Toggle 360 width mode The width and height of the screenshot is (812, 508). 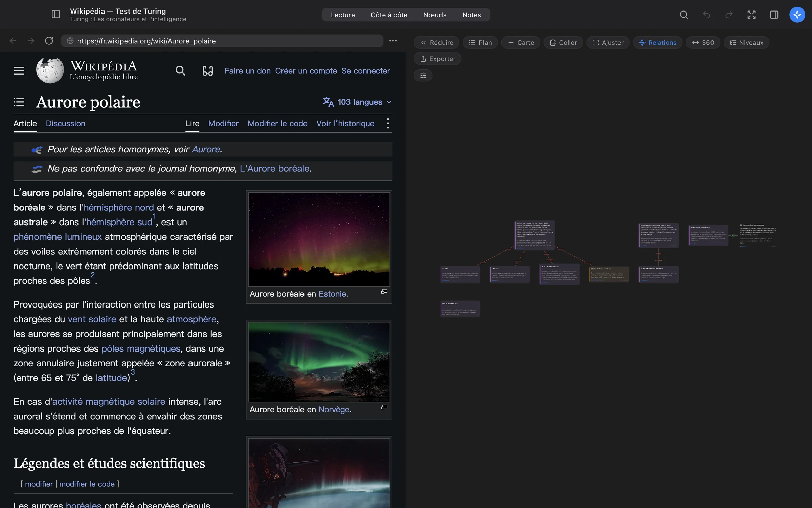[703, 42]
